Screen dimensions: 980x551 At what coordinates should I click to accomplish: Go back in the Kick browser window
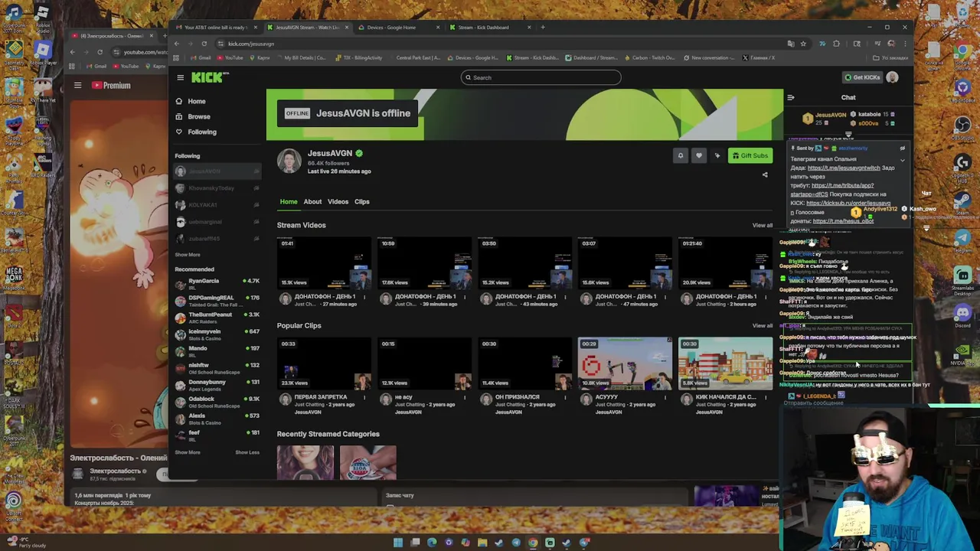pos(177,44)
